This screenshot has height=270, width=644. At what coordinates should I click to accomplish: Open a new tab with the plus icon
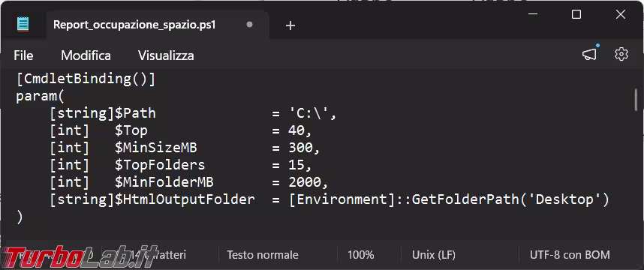pos(290,25)
